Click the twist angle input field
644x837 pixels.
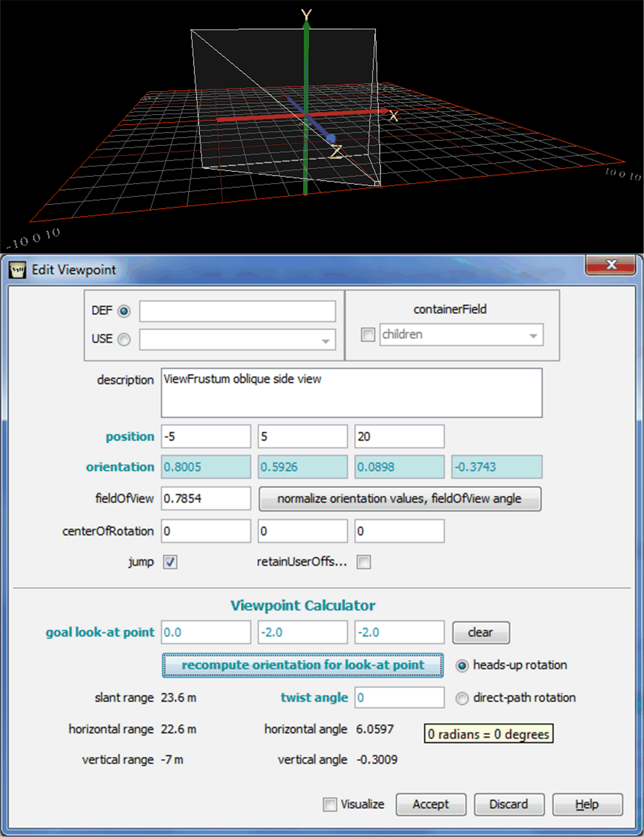(x=399, y=698)
